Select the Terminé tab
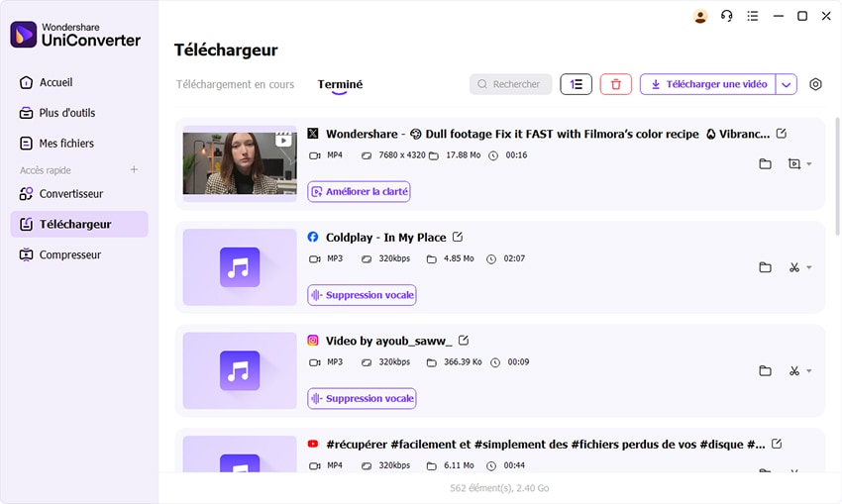Screen dimensions: 842x504 click(x=340, y=84)
